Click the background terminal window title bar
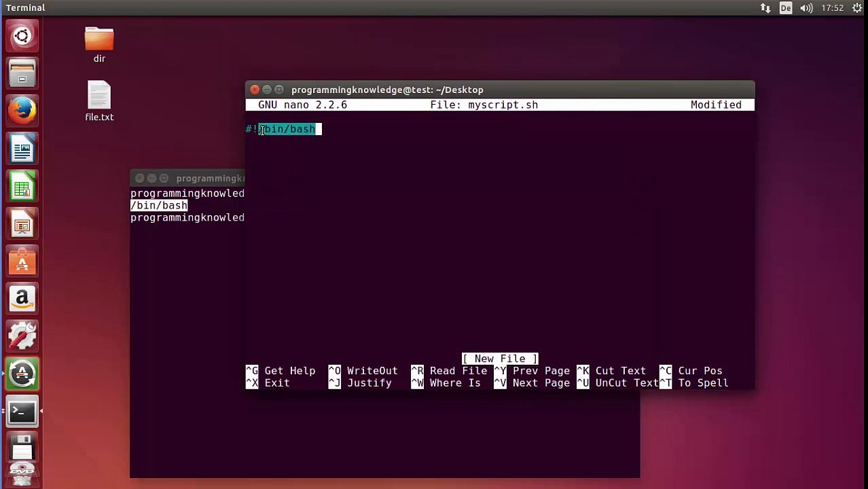 point(187,178)
